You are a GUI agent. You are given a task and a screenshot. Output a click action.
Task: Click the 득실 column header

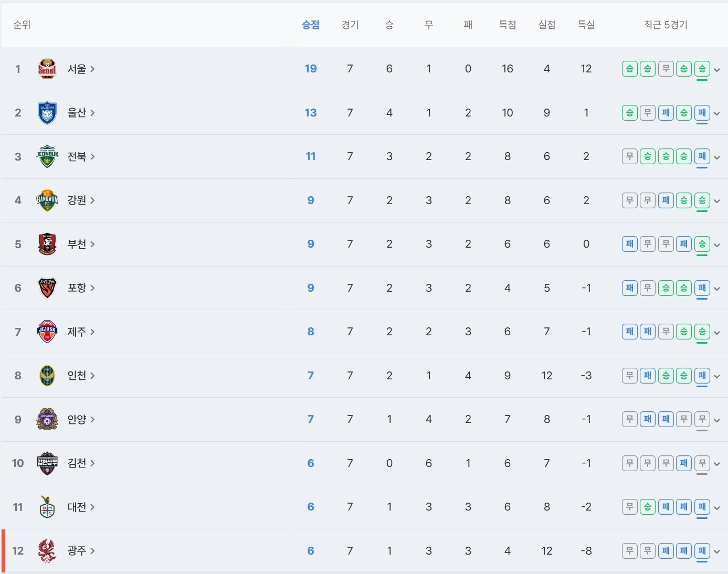coord(586,25)
